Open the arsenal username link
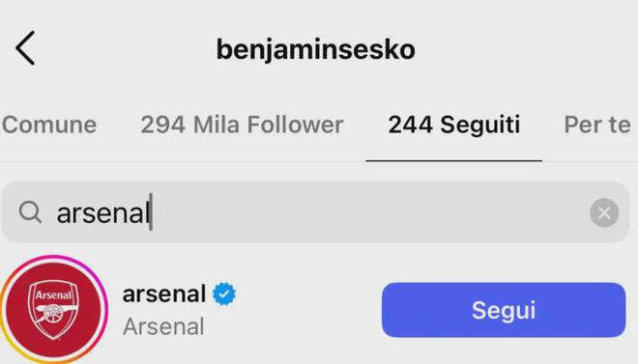This screenshot has height=364, width=638. (x=164, y=294)
